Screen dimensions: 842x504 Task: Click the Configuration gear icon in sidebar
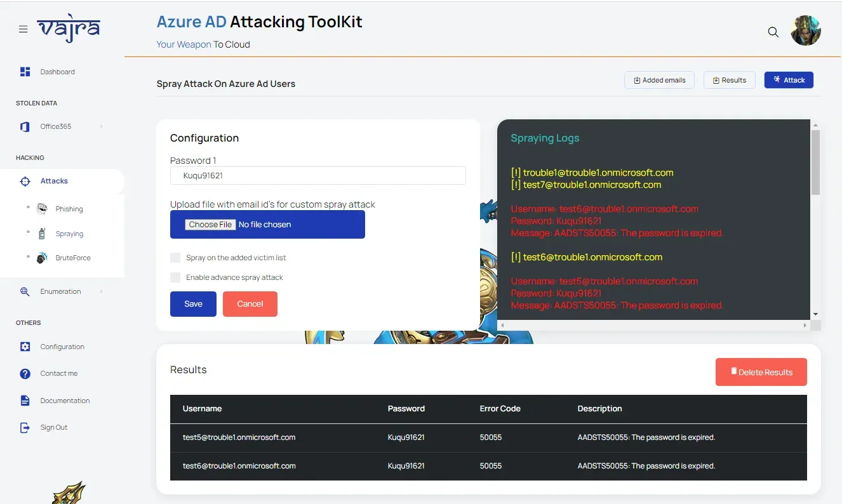25,347
